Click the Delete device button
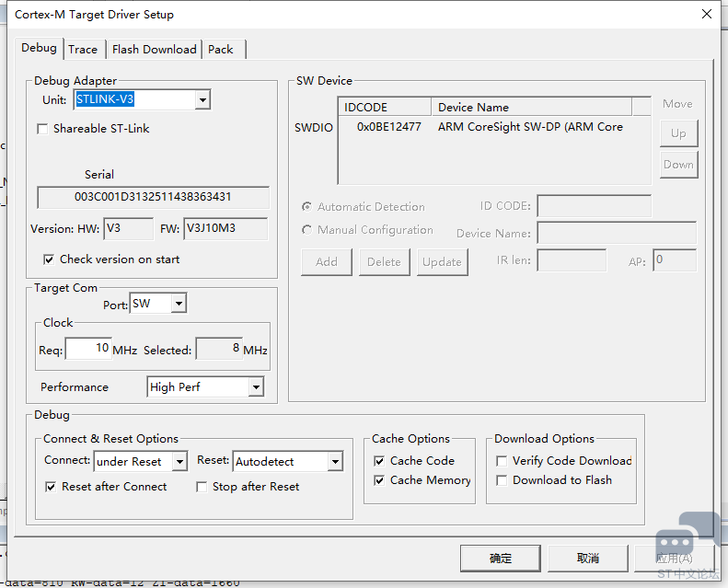This screenshot has height=588, width=728. [x=385, y=262]
